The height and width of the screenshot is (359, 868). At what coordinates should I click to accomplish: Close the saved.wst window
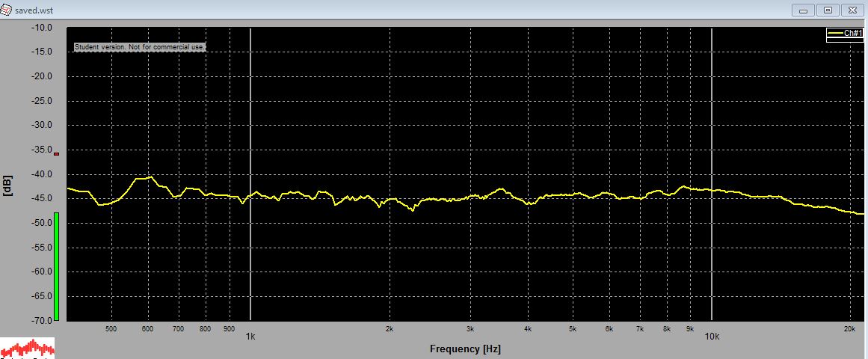click(x=852, y=10)
